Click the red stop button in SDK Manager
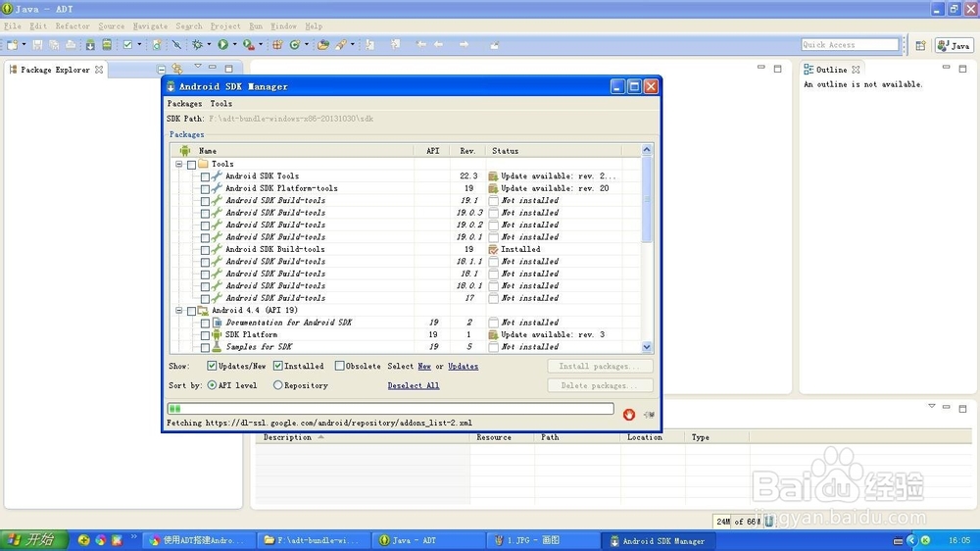Screen dimensions: 980x551 [629, 414]
